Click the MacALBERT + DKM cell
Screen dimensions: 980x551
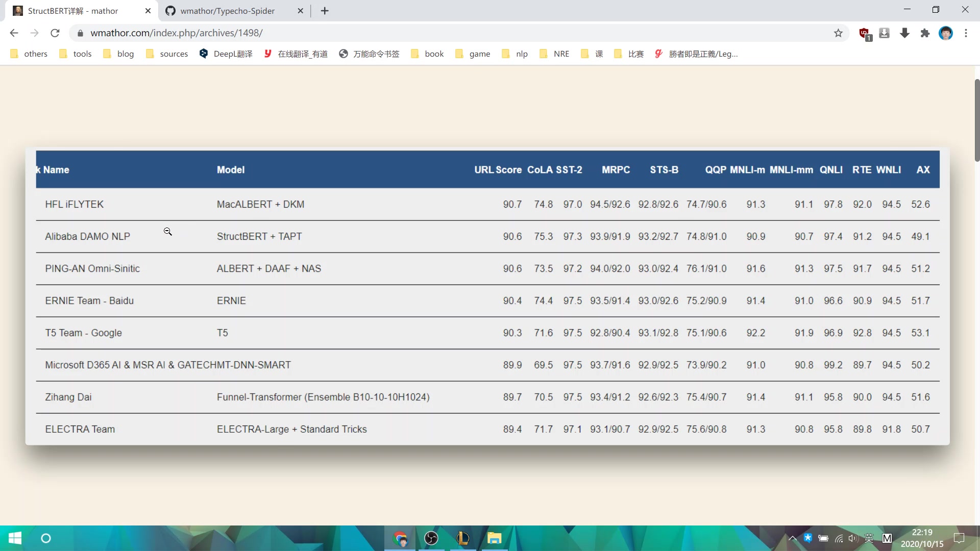260,205
